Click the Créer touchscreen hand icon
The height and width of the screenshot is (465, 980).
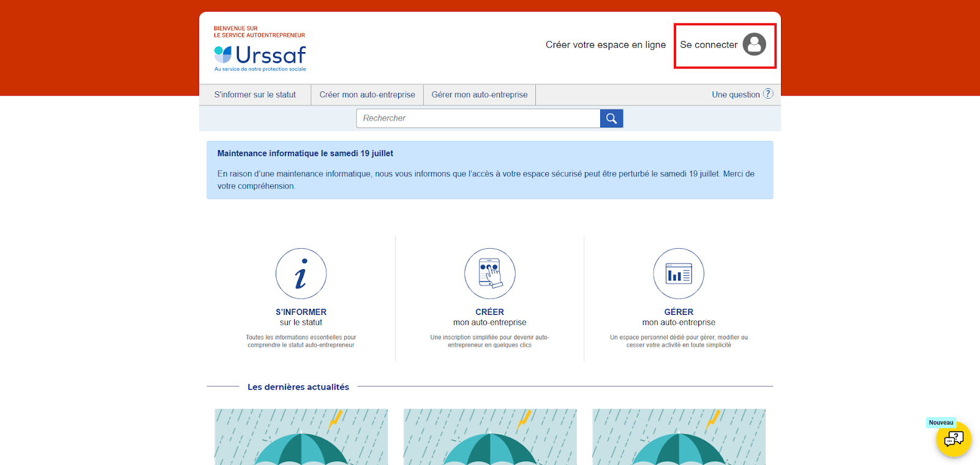point(490,273)
